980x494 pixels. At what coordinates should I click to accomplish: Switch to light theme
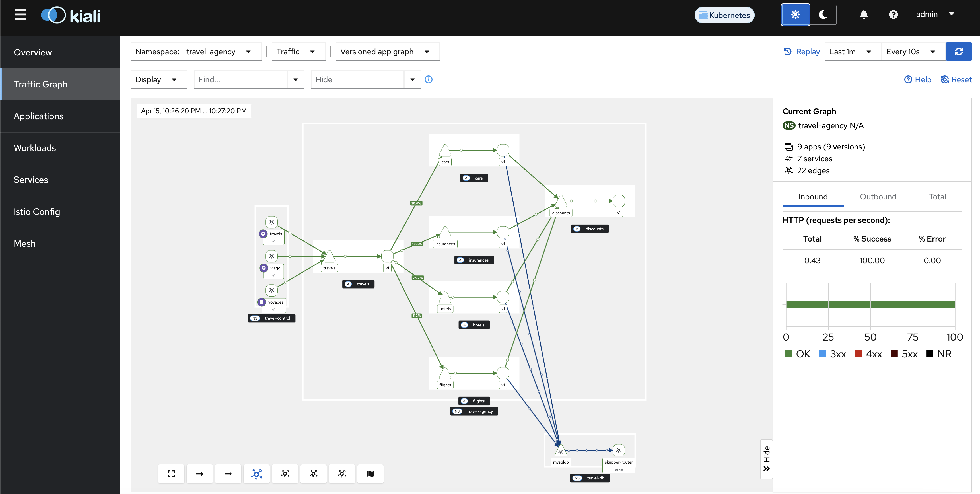(795, 15)
